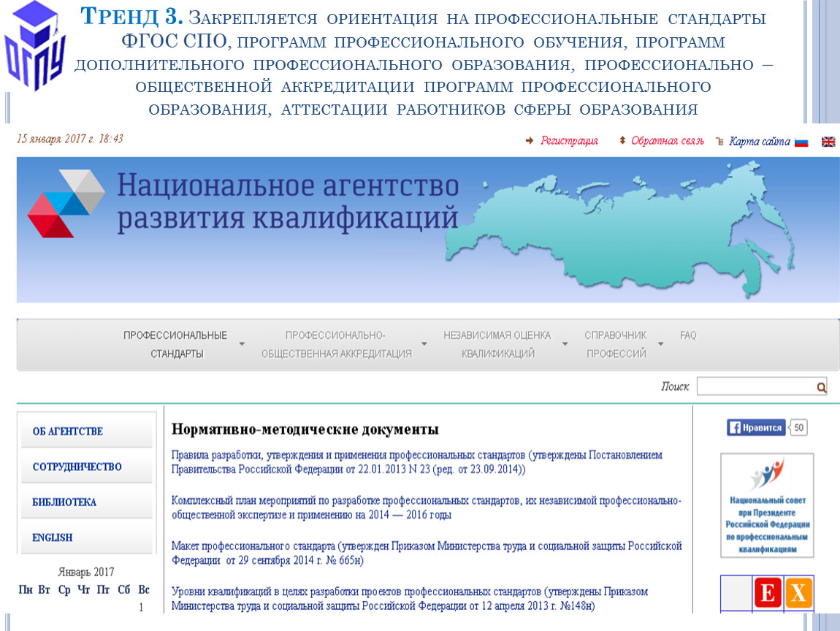The height and width of the screenshot is (631, 840).
Task: Open the Правила разработки профессиональных стандартов link
Action: (417, 462)
